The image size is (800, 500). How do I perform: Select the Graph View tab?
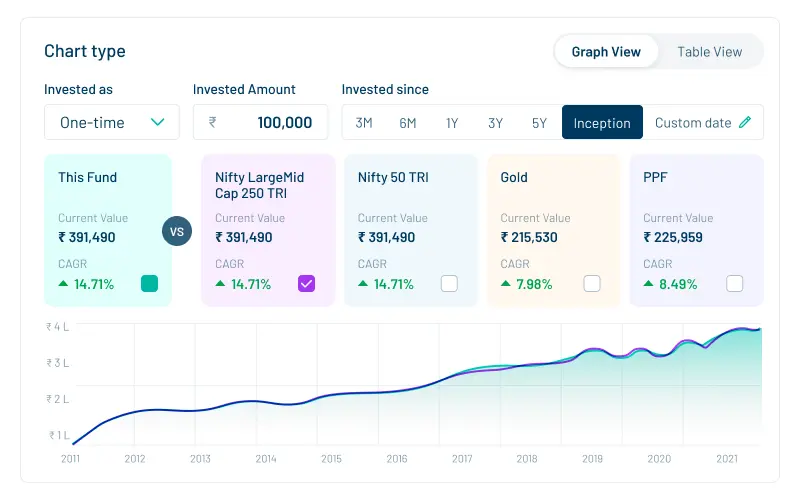coord(606,52)
